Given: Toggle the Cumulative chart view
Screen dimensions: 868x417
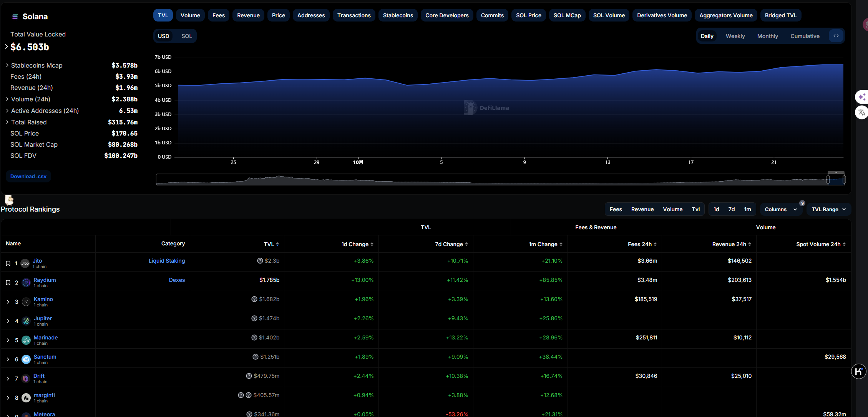Looking at the screenshot, I should (805, 36).
